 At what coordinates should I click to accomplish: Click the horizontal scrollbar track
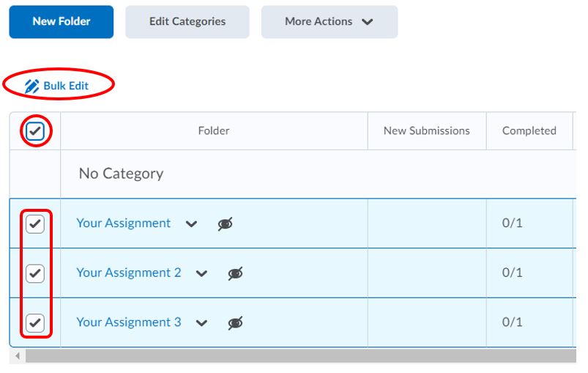click(x=293, y=356)
